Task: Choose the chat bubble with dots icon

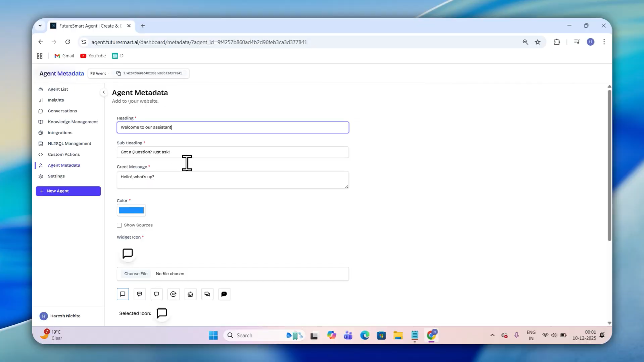Action: click(140, 294)
